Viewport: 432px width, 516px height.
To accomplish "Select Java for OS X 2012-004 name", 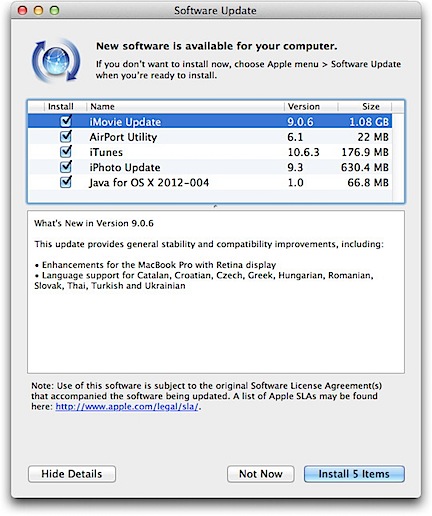I will click(149, 183).
